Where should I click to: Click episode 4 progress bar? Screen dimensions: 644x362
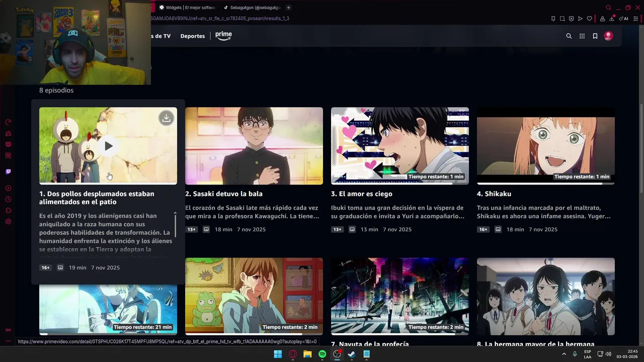[546, 184]
